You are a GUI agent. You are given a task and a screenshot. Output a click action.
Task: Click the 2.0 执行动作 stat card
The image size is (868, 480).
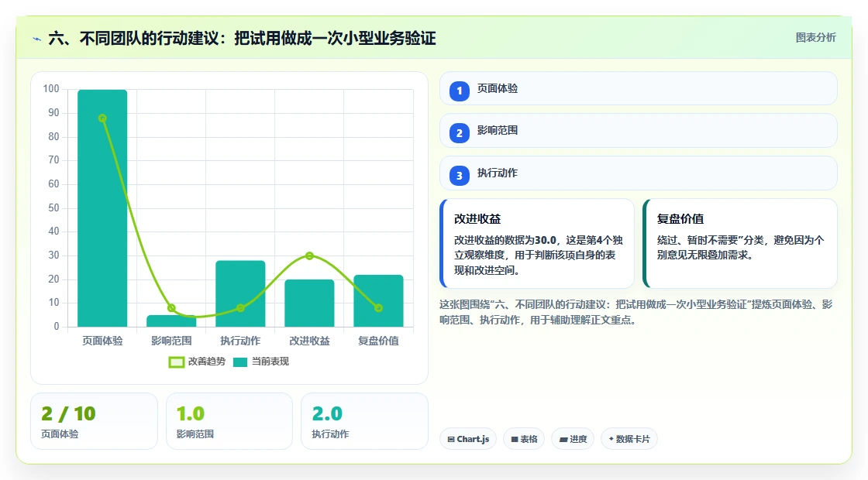[x=364, y=421]
